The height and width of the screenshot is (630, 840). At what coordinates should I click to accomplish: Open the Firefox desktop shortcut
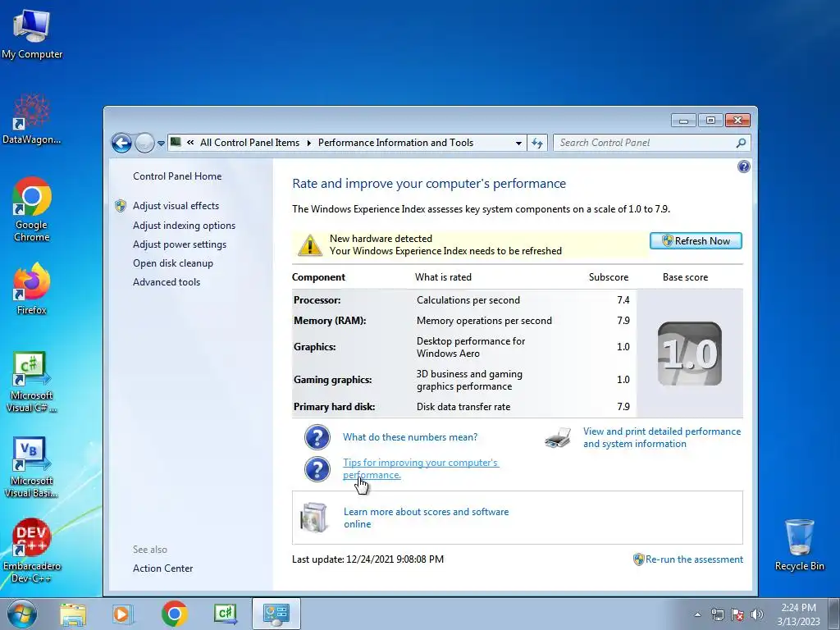(x=32, y=289)
